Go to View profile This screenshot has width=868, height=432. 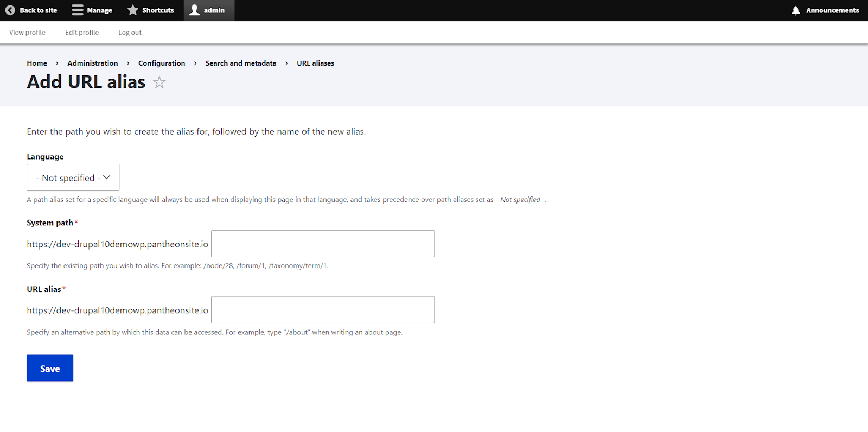[x=27, y=33]
